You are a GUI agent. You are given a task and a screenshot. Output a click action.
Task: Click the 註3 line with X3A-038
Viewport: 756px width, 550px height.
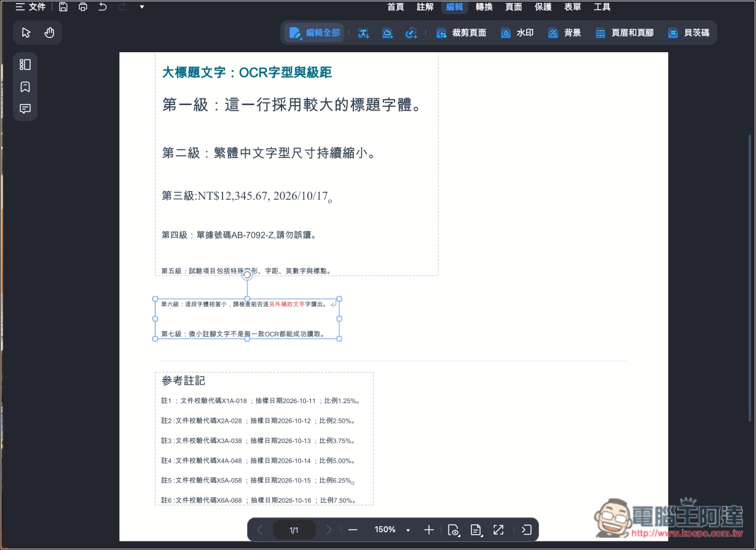pyautogui.click(x=258, y=441)
